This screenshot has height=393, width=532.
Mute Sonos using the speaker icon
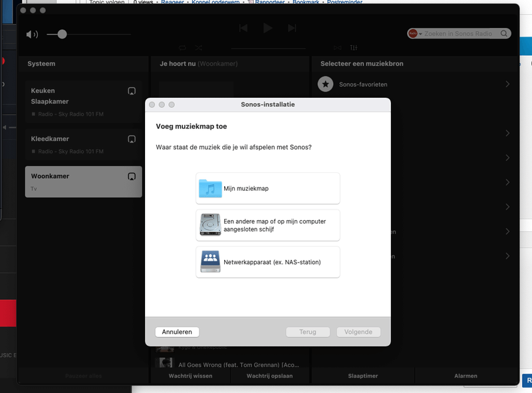pyautogui.click(x=32, y=35)
